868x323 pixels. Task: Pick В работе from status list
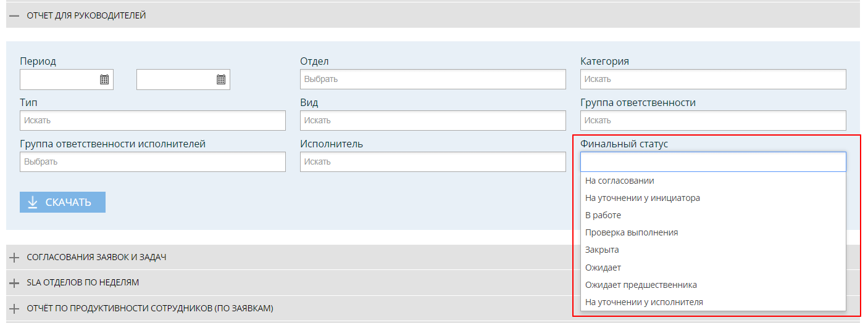click(x=603, y=215)
